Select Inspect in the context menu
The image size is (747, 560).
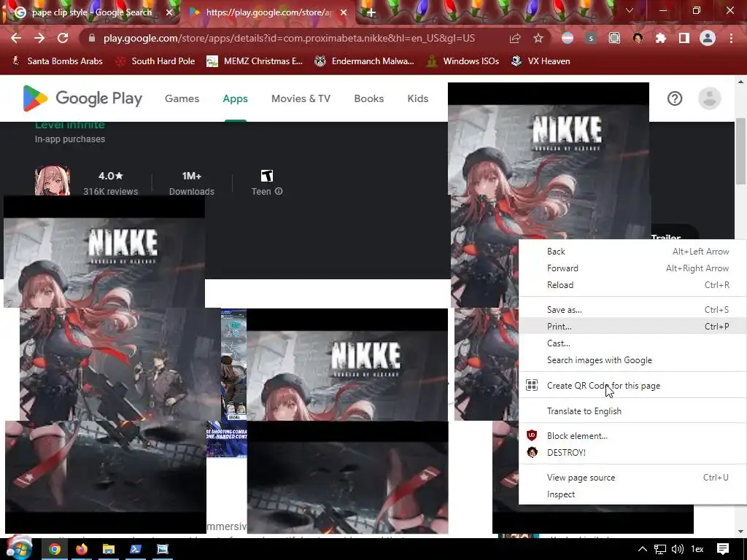coord(632,494)
